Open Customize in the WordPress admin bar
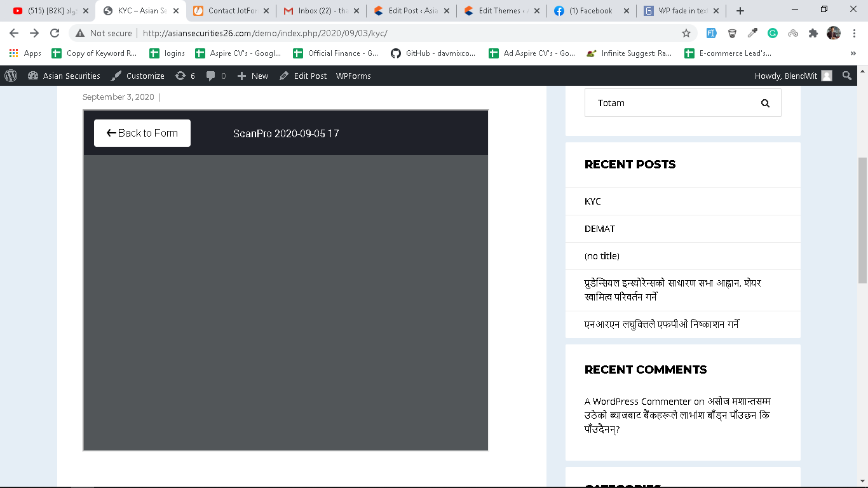Viewport: 868px width, 488px height. [138, 76]
